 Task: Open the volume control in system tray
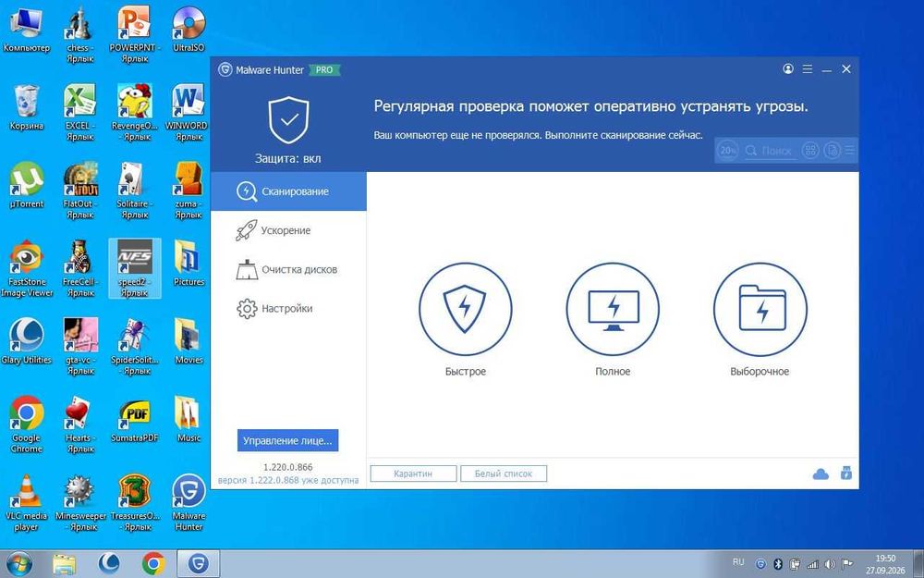pyautogui.click(x=830, y=564)
